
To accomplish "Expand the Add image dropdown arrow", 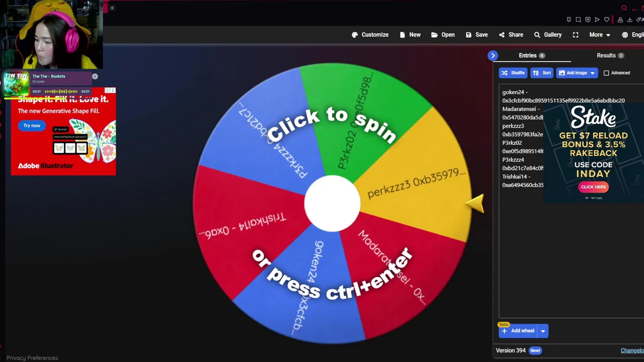I will [x=593, y=73].
